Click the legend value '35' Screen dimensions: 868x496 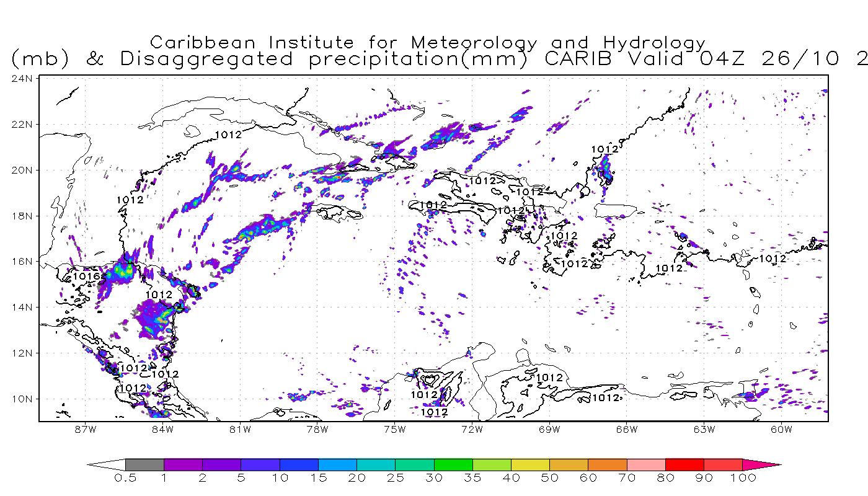tap(472, 479)
